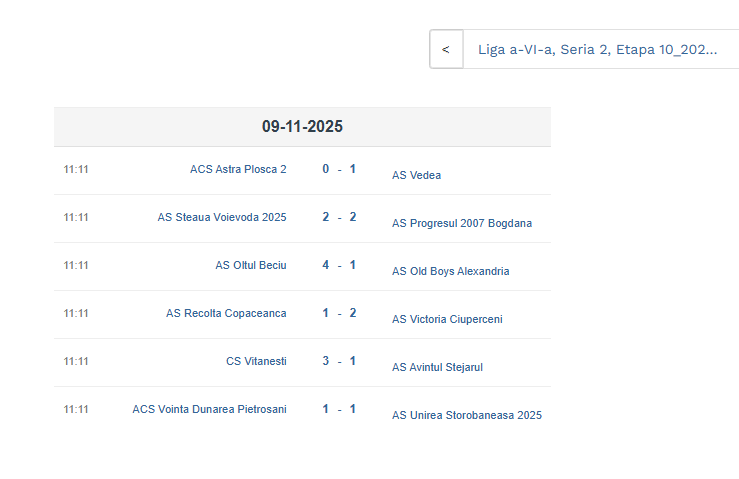Open AS Unirea Storobaneasa 2025 link
This screenshot has width=739, height=479.
click(x=467, y=415)
